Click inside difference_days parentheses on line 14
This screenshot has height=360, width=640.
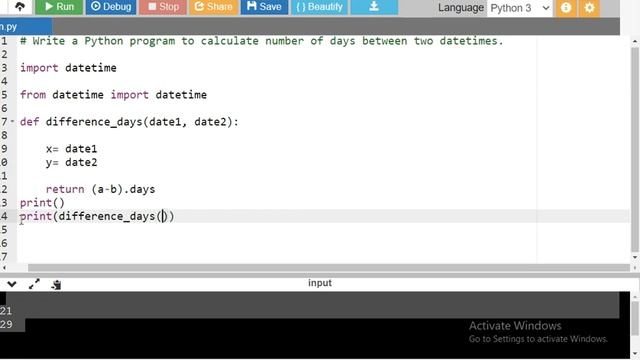[x=164, y=216]
